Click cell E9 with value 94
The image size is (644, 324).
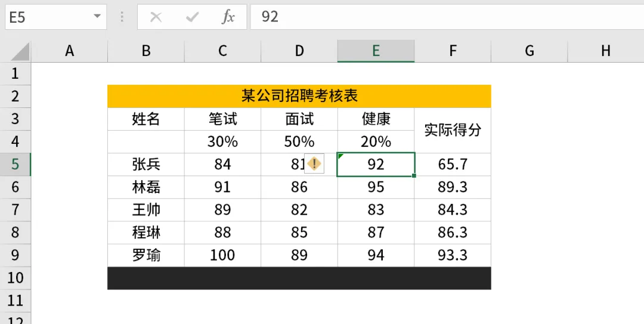pos(376,255)
